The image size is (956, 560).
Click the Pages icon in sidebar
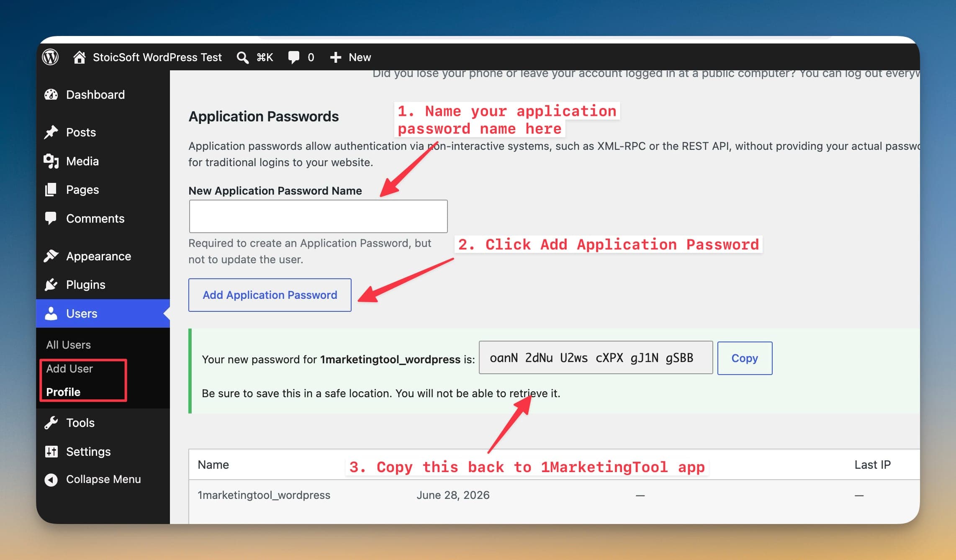[51, 190]
